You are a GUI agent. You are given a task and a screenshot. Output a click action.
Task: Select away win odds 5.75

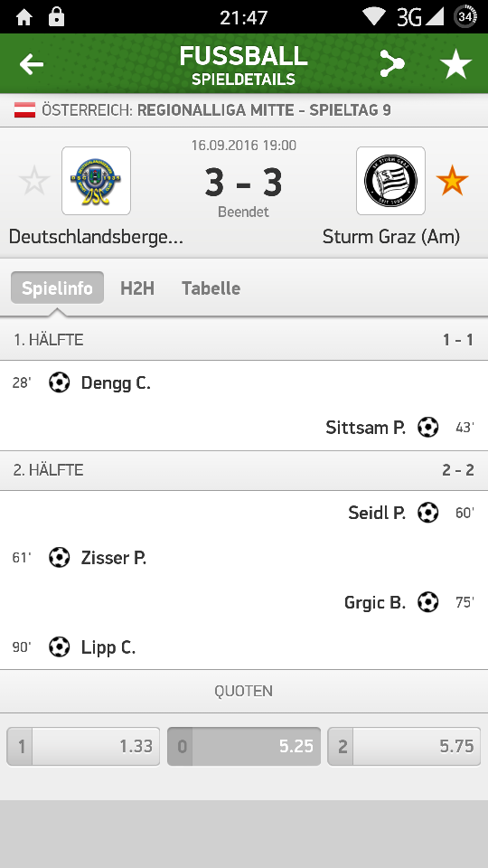tap(404, 746)
